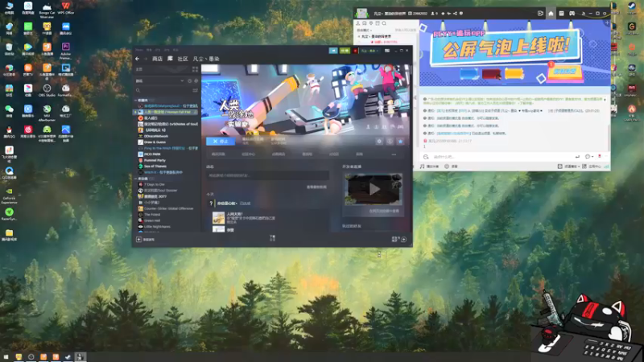Screen dimensions: 644x362
Task: Click the send arrow icon in YY chat
Action: click(577, 156)
